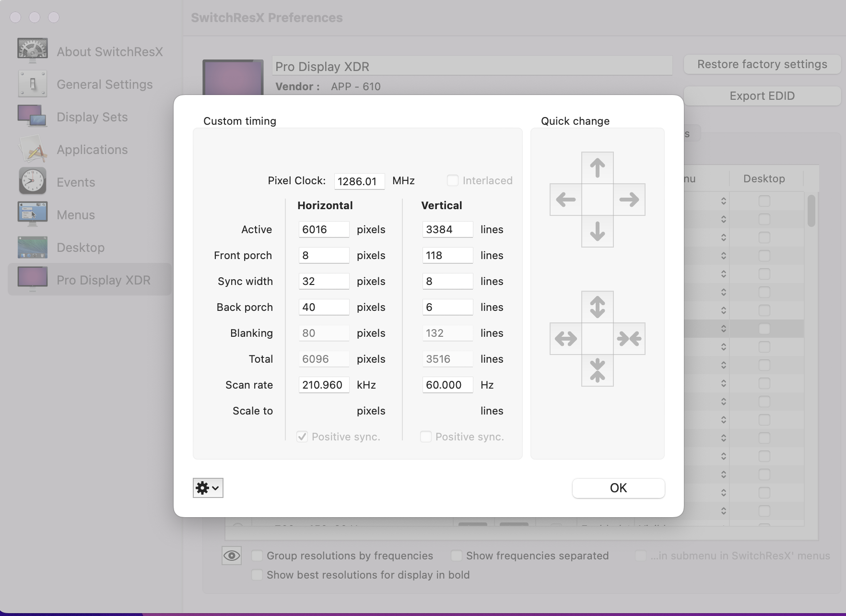The height and width of the screenshot is (616, 846).
Task: Edit the horizontal Back porch field
Action: [x=324, y=307]
